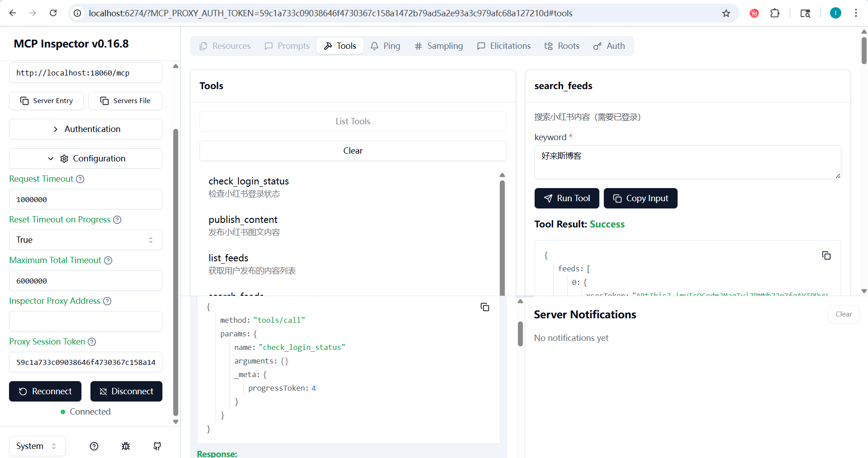868x458 pixels.
Task: Open the GitHub icon in sidebar footer
Action: (157, 446)
